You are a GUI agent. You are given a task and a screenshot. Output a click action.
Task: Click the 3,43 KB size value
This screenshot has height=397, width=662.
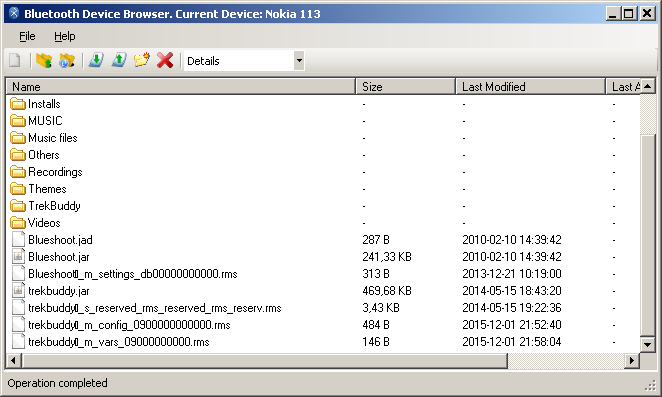[x=381, y=307]
